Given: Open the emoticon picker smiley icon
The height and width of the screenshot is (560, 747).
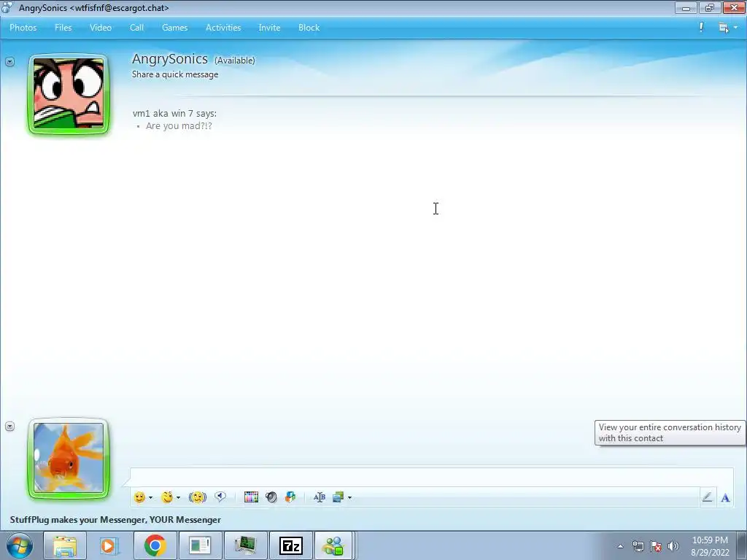Looking at the screenshot, I should pos(139,497).
